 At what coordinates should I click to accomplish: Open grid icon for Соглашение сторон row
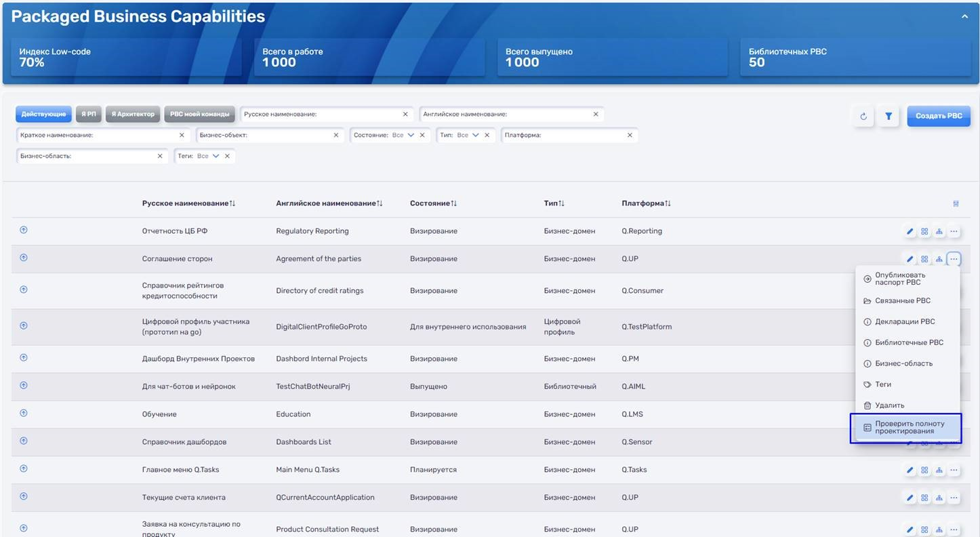(924, 259)
